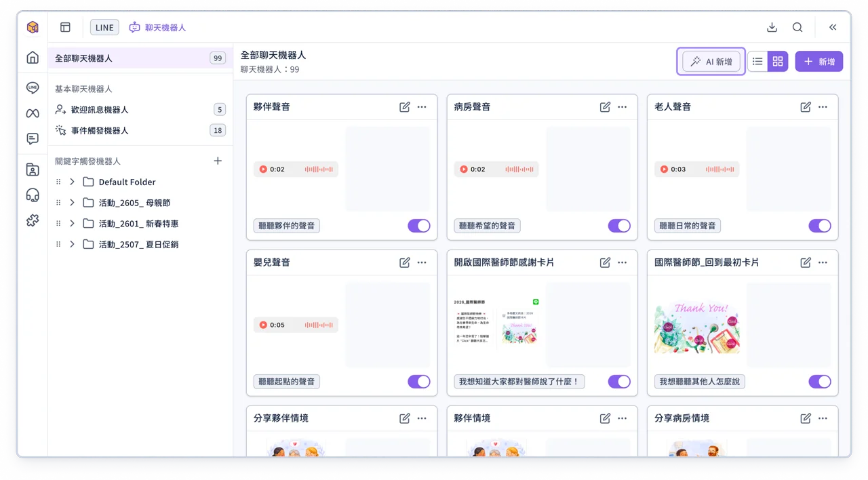This screenshot has width=868, height=480.
Task: Click the download icon in top bar
Action: (772, 27)
